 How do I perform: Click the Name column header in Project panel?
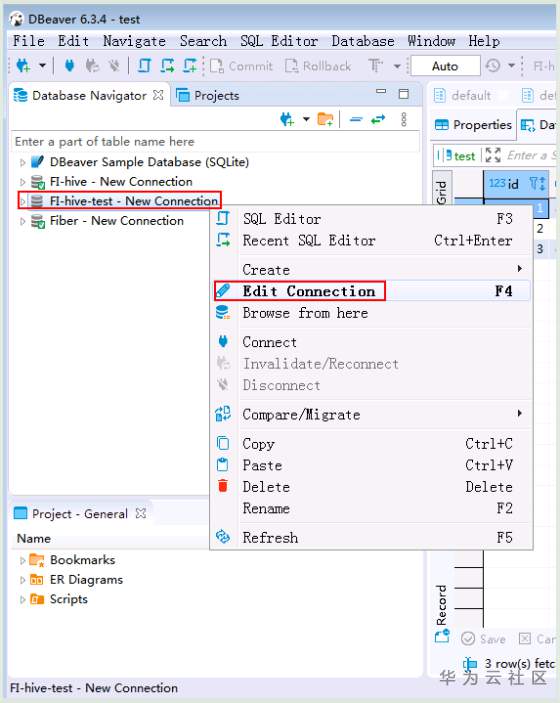(x=34, y=538)
